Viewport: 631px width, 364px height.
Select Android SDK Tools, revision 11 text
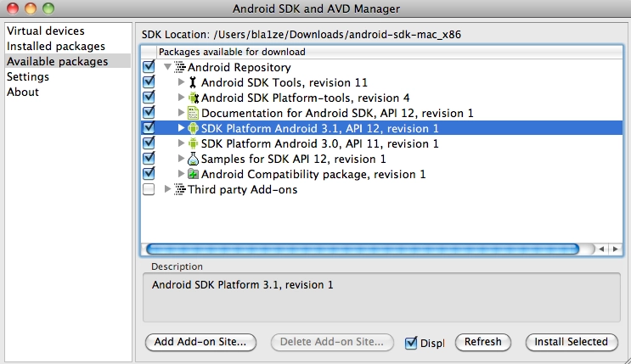[x=285, y=82]
